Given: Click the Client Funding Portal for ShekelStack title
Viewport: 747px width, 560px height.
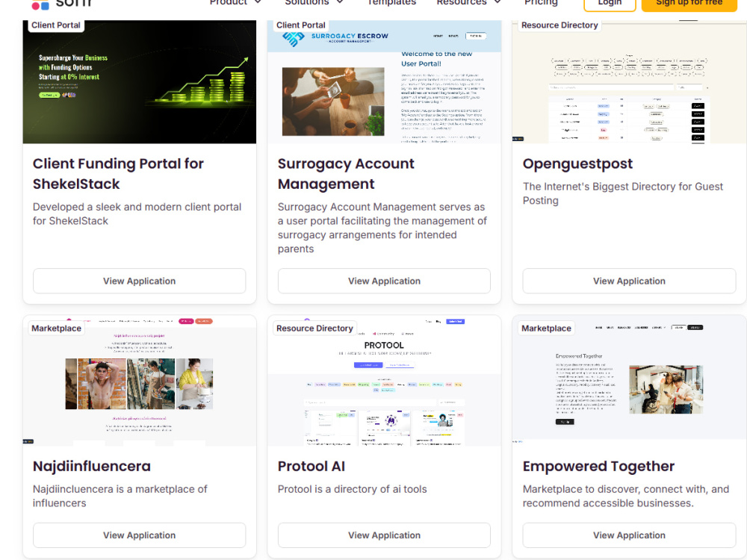Looking at the screenshot, I should pyautogui.click(x=118, y=174).
